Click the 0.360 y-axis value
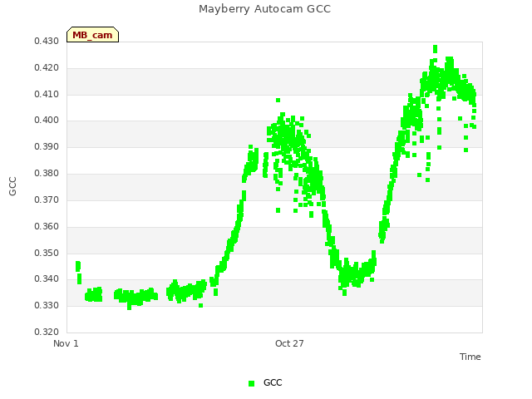 pyautogui.click(x=47, y=226)
